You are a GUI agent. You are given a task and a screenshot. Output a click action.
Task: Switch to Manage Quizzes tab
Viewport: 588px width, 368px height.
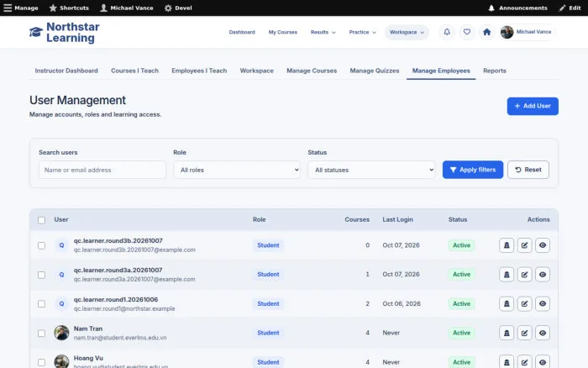pos(375,71)
